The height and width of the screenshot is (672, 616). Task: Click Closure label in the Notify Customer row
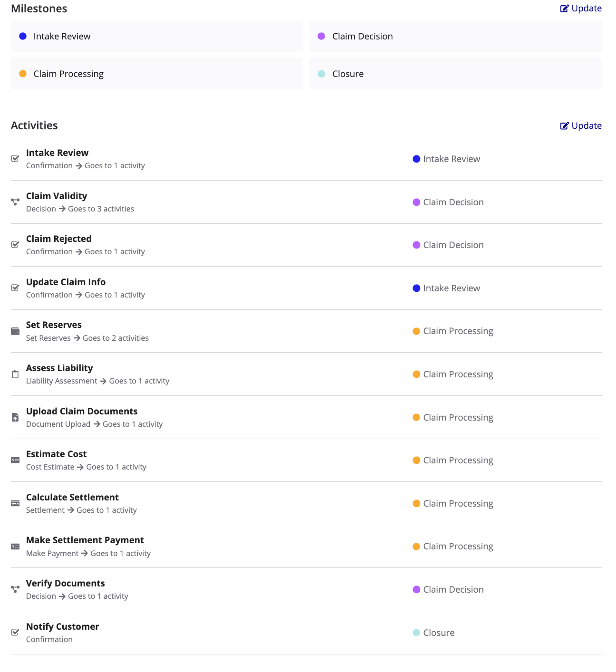pos(439,633)
